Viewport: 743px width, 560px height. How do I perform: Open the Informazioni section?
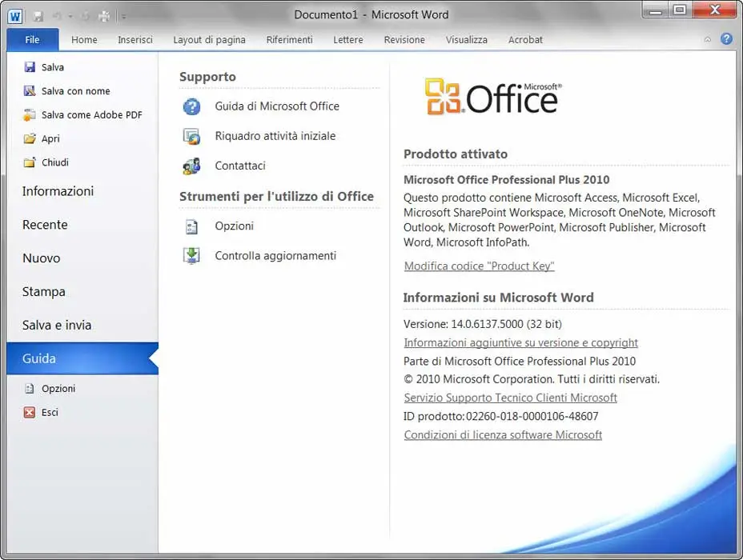[x=82, y=191]
